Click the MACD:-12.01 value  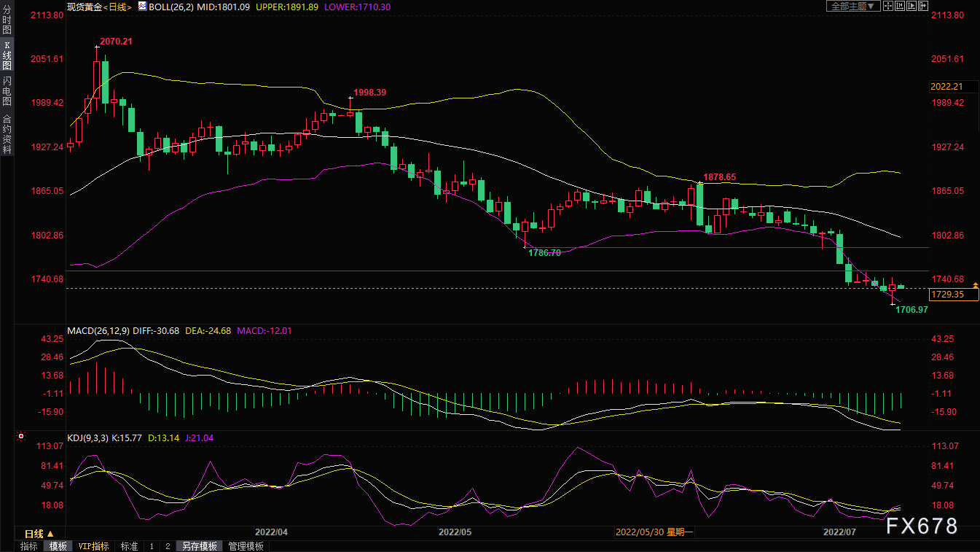[x=265, y=330]
